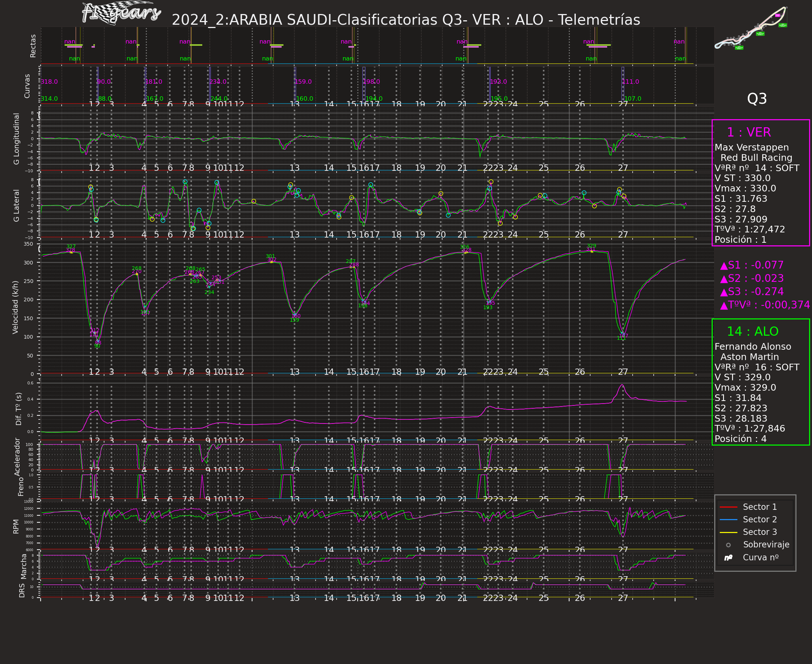Click Verstappen's 'Posición : 1' text
This screenshot has width=812, height=664.
tap(740, 240)
